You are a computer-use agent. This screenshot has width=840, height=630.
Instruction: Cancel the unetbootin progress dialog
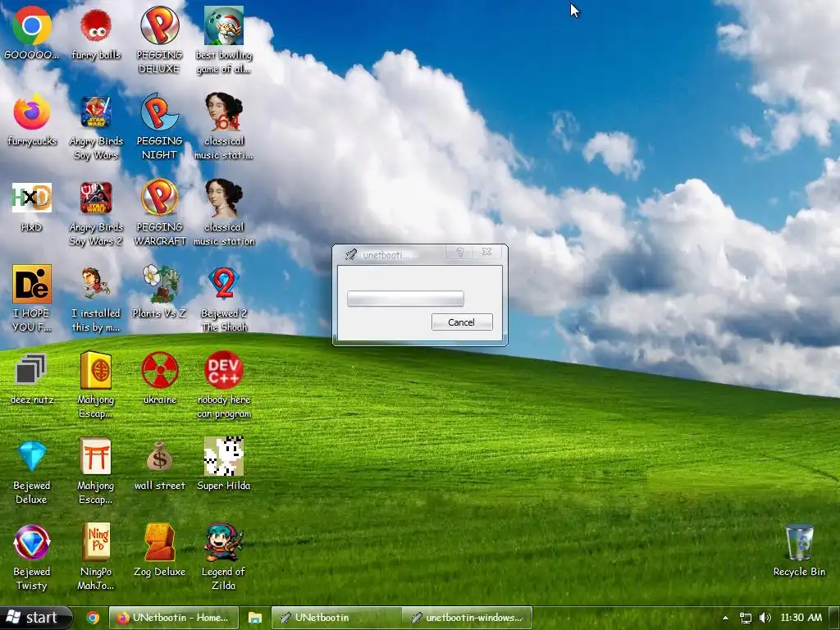coord(462,322)
